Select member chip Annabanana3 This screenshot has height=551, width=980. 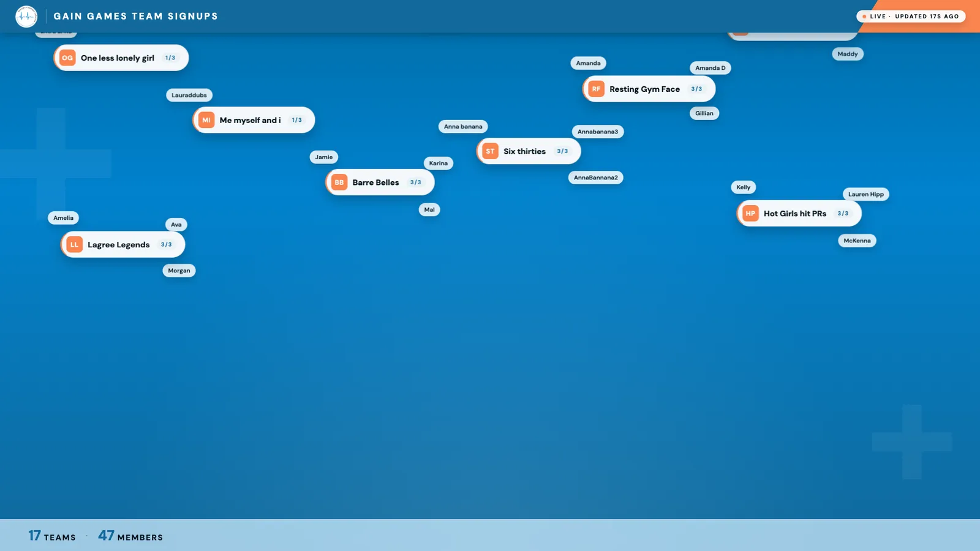[598, 132]
